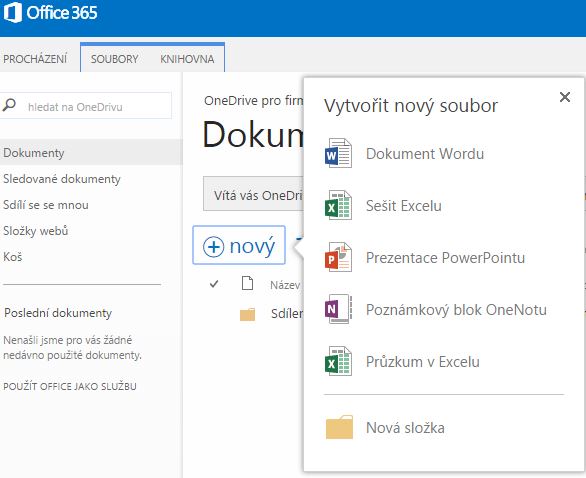
Task: Click the Sešit Excelu icon
Action: pos(339,205)
